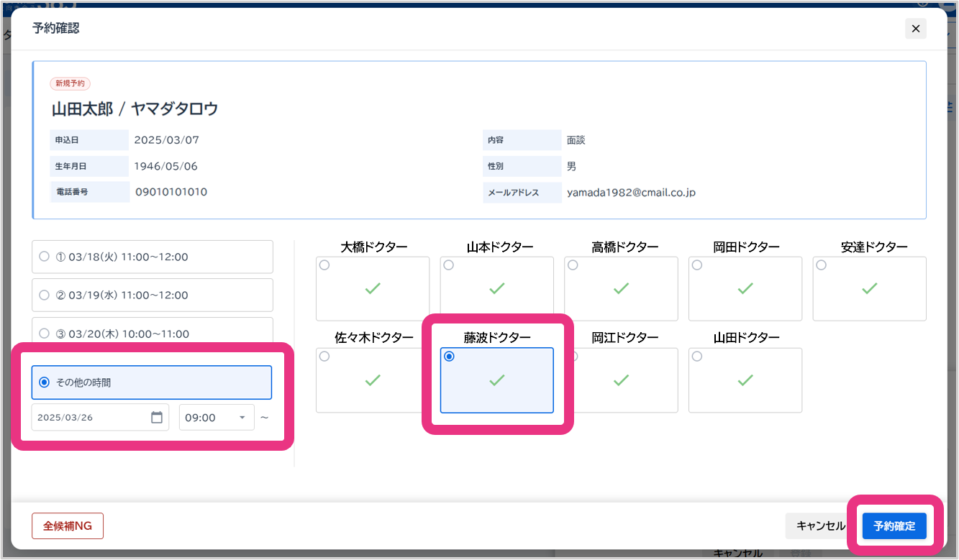Click the checkmark in 安達ドクター card

point(869,288)
